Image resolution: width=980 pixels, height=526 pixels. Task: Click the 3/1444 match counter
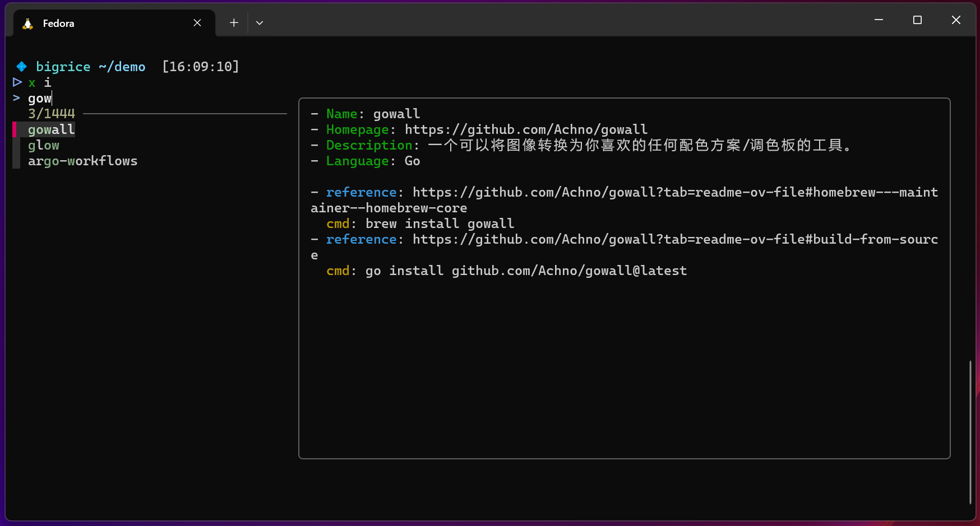coord(52,114)
